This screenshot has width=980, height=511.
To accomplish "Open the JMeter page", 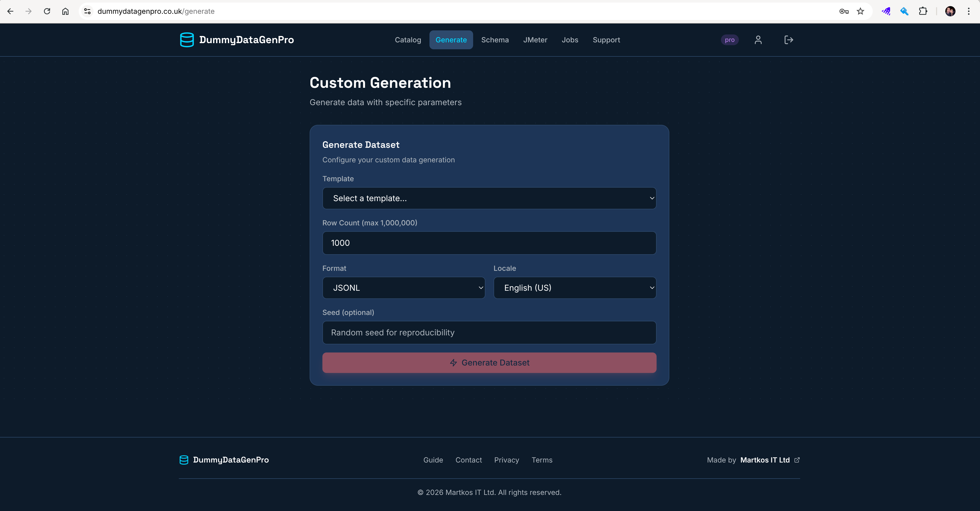I will click(x=535, y=40).
